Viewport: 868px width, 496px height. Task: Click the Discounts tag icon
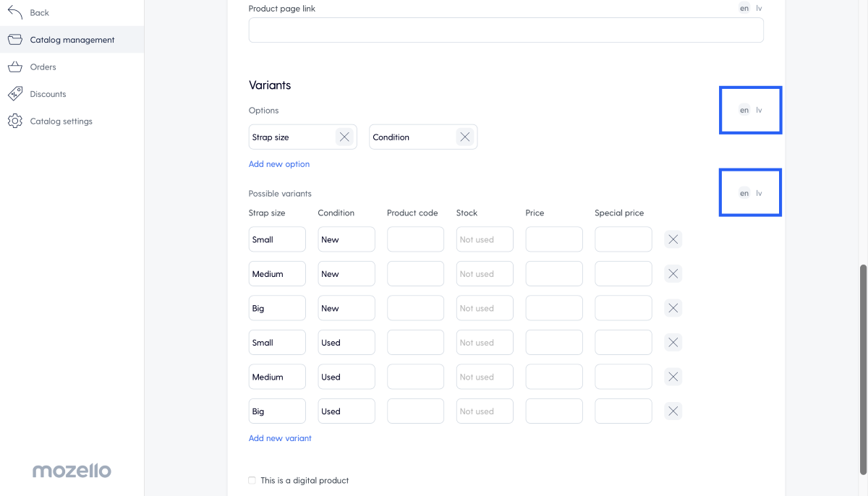click(x=15, y=94)
